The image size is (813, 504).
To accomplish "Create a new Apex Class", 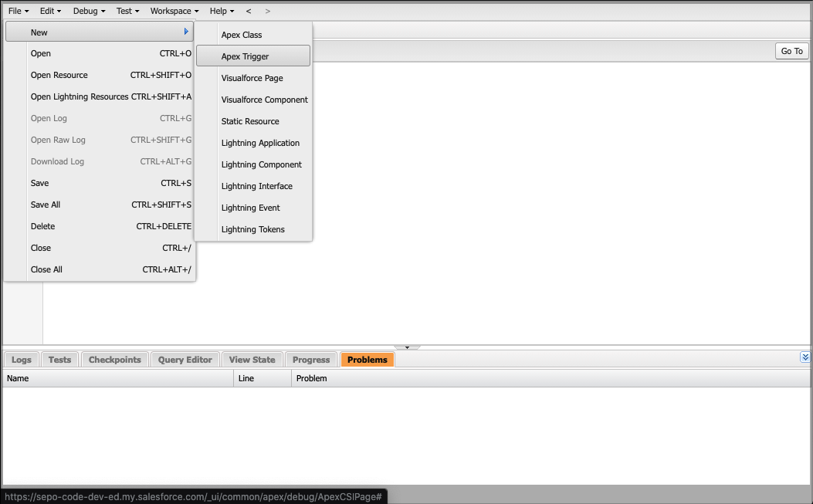I will click(x=253, y=35).
